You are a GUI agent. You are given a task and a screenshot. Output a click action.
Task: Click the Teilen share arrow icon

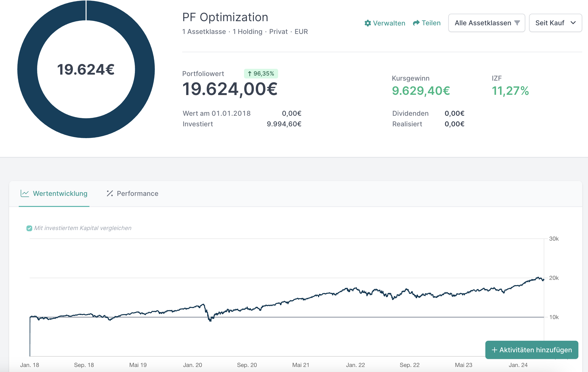[416, 23]
